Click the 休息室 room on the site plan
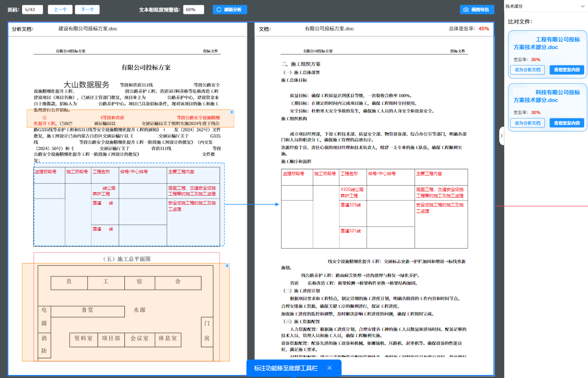The image size is (588, 378). tap(168, 339)
